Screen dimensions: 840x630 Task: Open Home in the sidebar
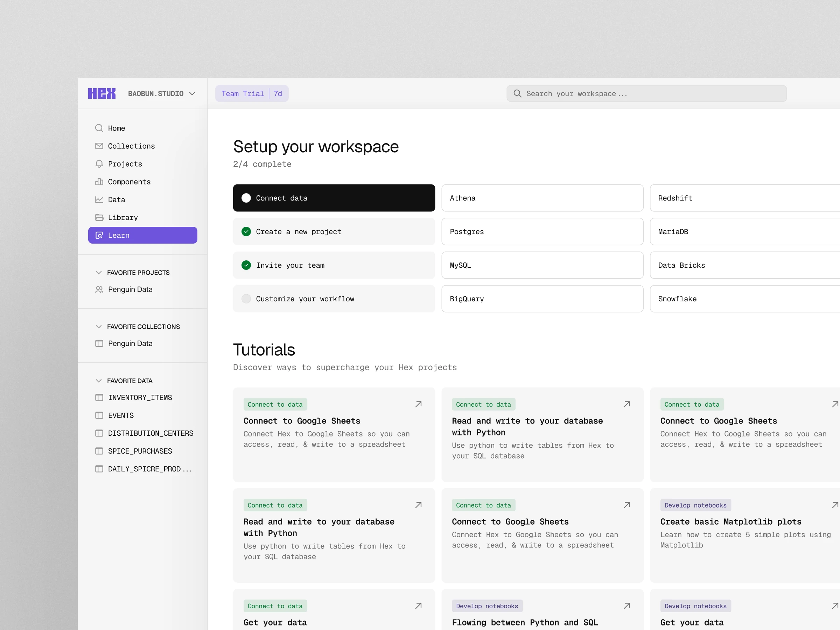click(x=143, y=128)
